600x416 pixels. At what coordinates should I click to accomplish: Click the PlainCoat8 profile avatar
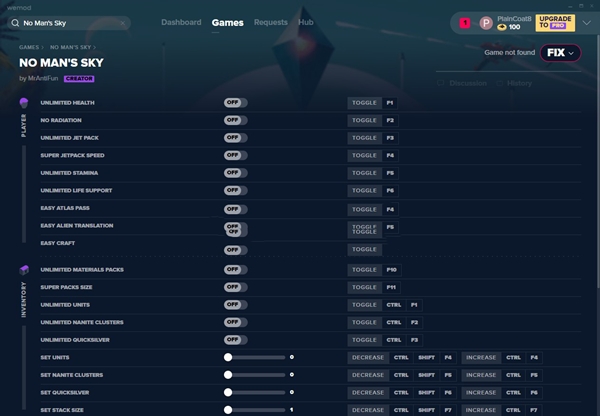click(x=486, y=23)
